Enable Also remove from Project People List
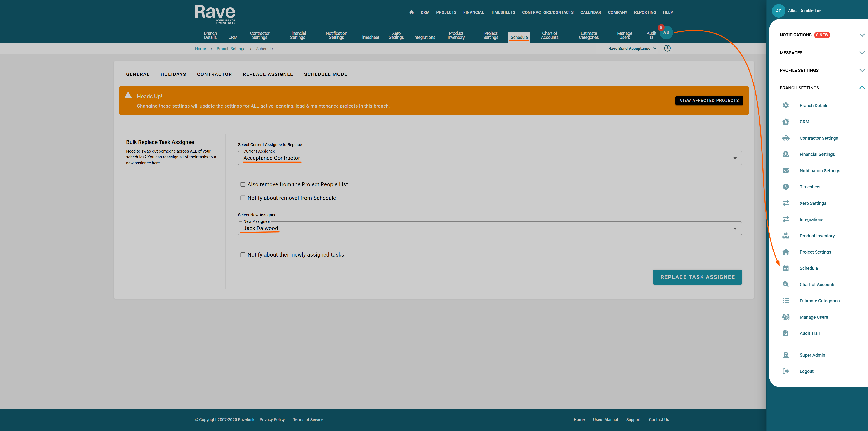Image resolution: width=868 pixels, height=431 pixels. [243, 184]
